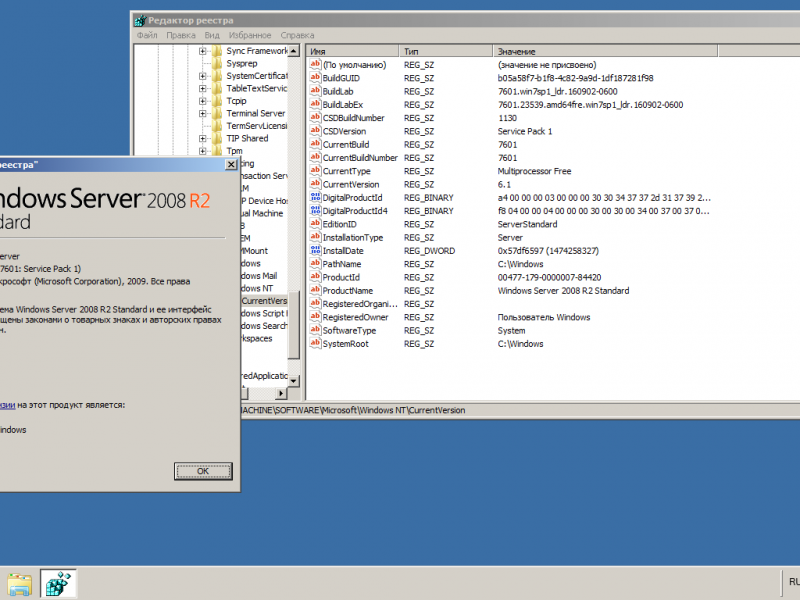This screenshot has height=600, width=800.
Task: Click the CSDVersion value icon
Action: point(315,131)
